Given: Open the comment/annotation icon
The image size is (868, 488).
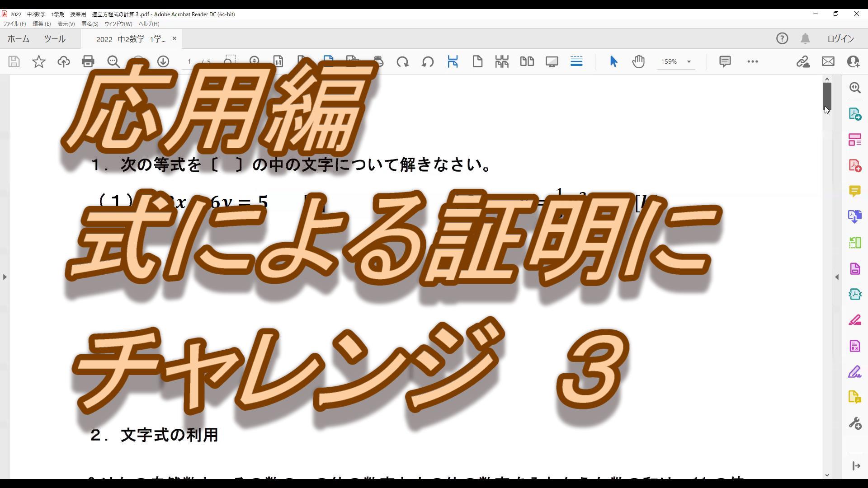Looking at the screenshot, I should coord(725,61).
